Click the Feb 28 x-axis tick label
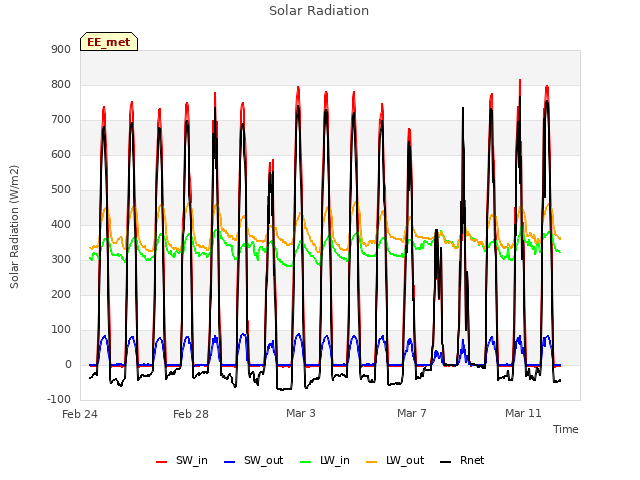Viewport: 640px width, 480px height. point(191,414)
